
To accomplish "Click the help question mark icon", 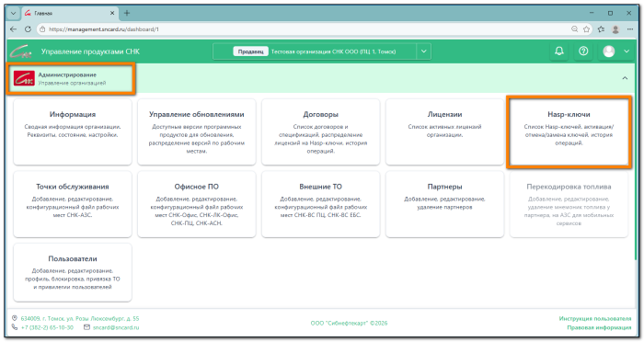I will point(583,51).
